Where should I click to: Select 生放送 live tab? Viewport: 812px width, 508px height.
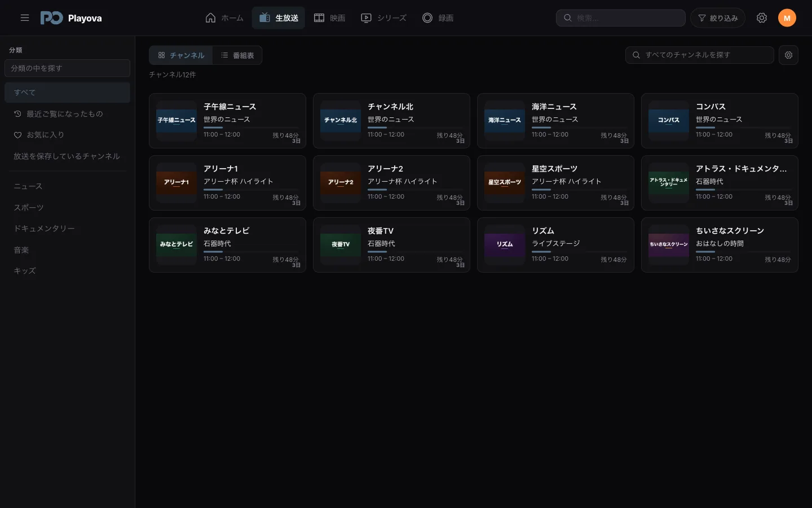tap(279, 18)
